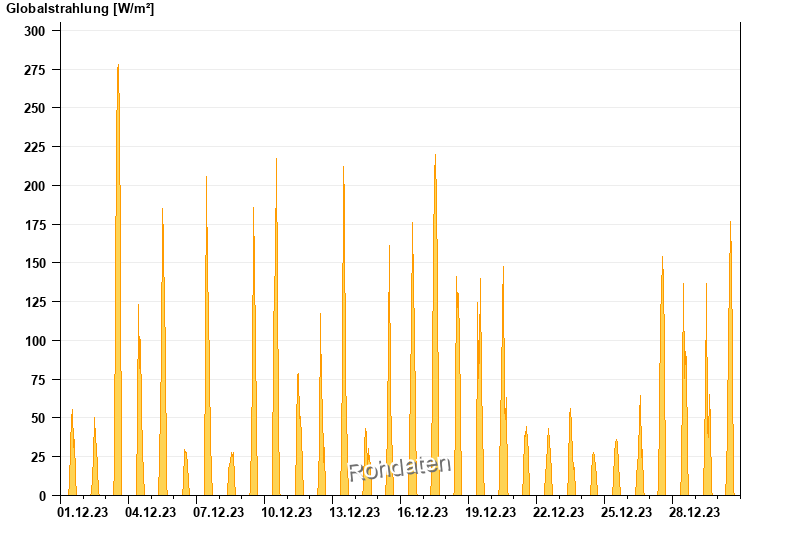
Task: Click the 01.12.23 date label
Action: click(x=83, y=512)
